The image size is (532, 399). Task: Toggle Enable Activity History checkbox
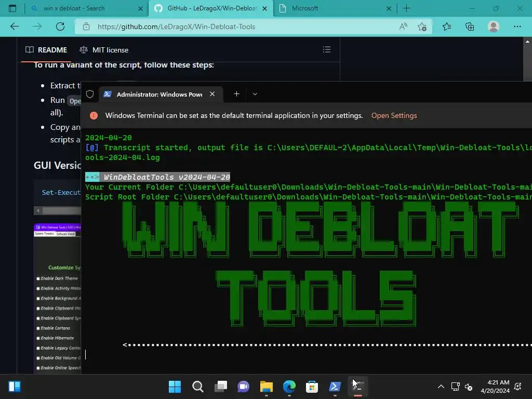38,288
